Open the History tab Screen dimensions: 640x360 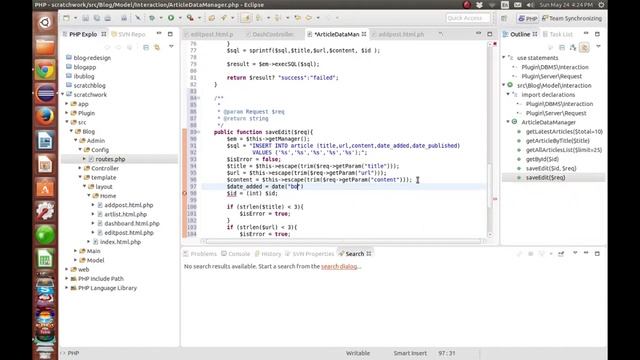click(268, 254)
